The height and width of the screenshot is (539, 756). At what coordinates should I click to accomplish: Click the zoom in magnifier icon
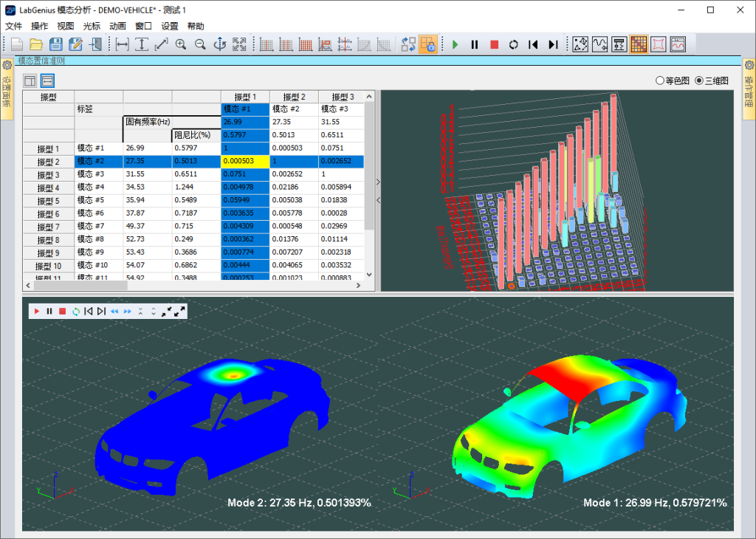[181, 44]
